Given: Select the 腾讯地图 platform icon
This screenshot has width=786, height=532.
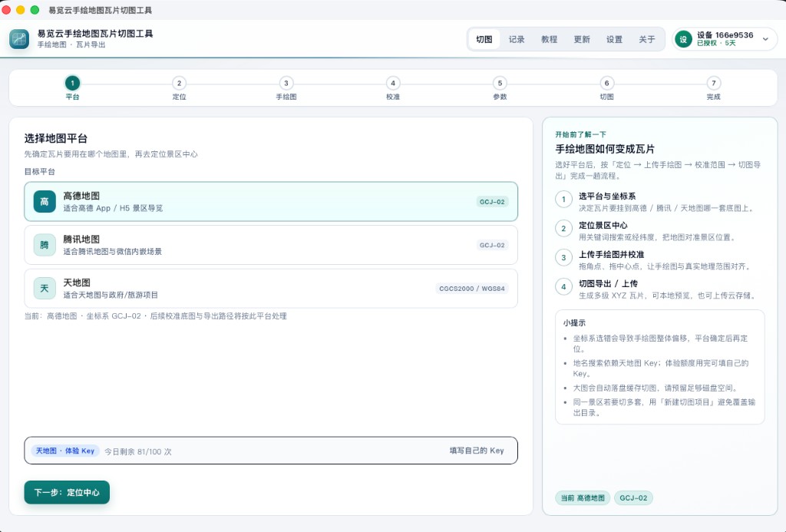Looking at the screenshot, I should (x=45, y=245).
